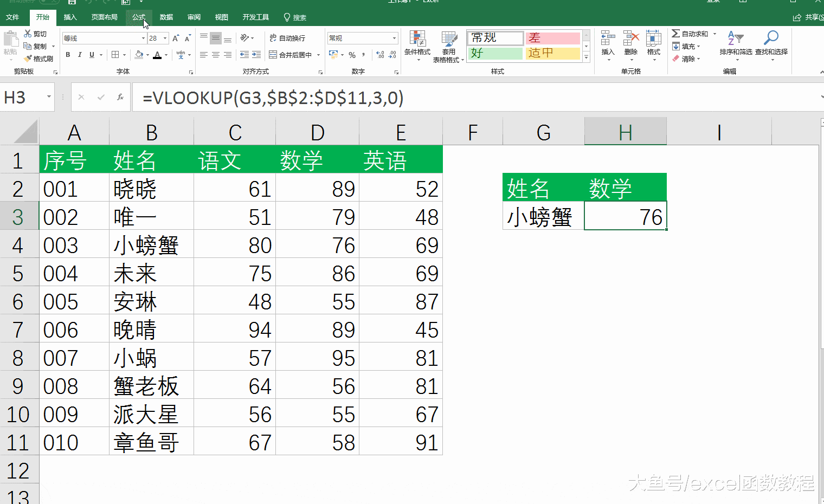The height and width of the screenshot is (504, 824).
Task: Toggle bold formatting on selected cell
Action: coord(68,55)
